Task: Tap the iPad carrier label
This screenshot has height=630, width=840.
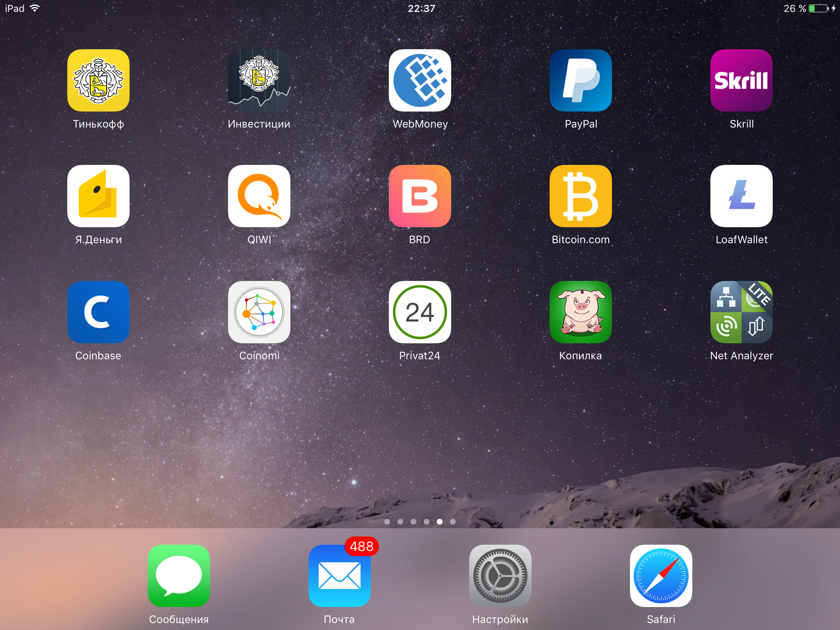Action: pyautogui.click(x=15, y=8)
